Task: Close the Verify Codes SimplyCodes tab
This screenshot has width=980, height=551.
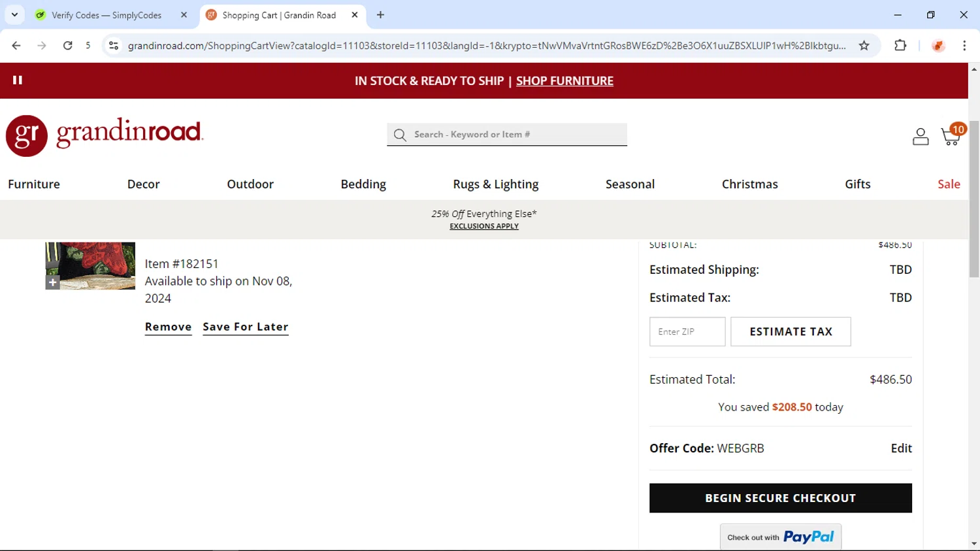Action: pyautogui.click(x=184, y=15)
